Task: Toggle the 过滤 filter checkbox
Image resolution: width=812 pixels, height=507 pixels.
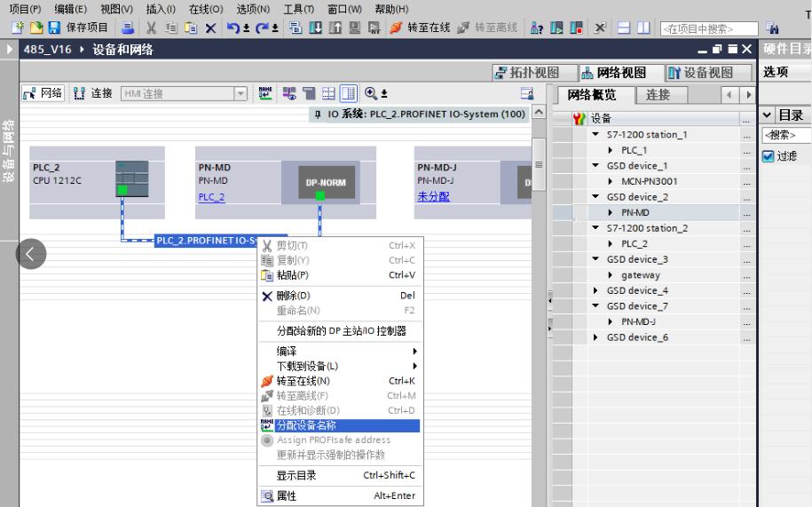Action: pyautogui.click(x=769, y=156)
